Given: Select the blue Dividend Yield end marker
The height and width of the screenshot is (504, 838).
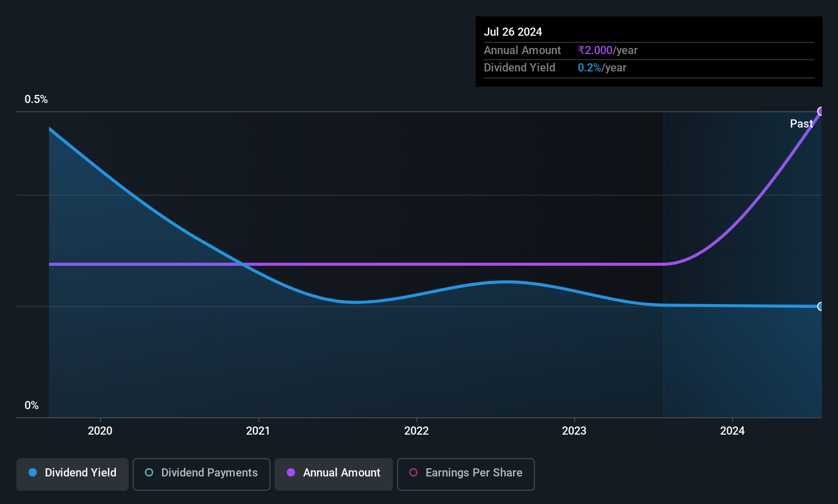Looking at the screenshot, I should 821,307.
